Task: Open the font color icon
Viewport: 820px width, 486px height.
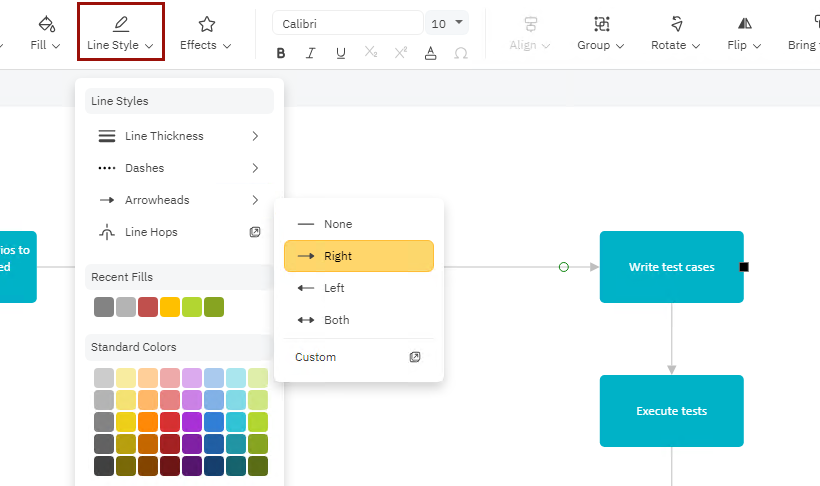Action: pos(431,53)
